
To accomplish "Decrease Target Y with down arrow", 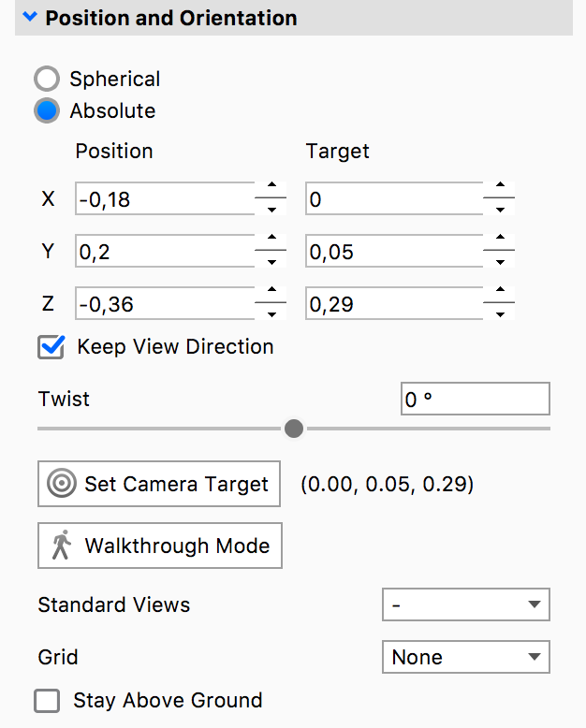I will pos(500,261).
